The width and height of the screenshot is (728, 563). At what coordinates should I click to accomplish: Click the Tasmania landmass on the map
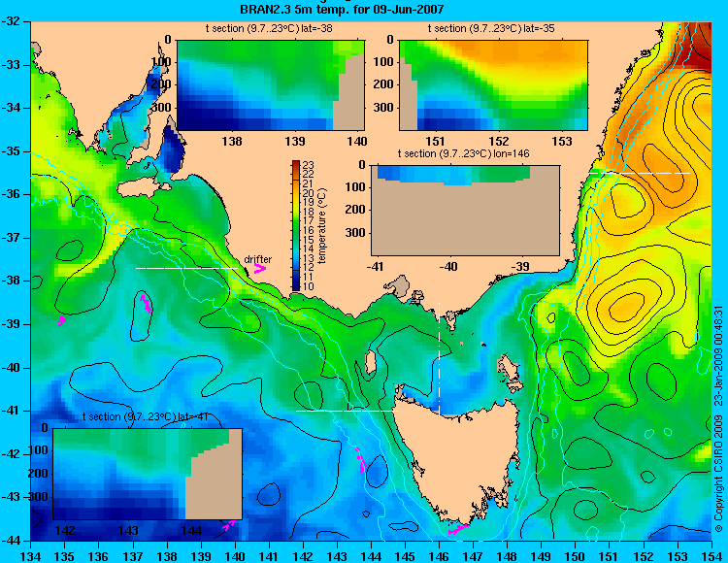(460, 457)
